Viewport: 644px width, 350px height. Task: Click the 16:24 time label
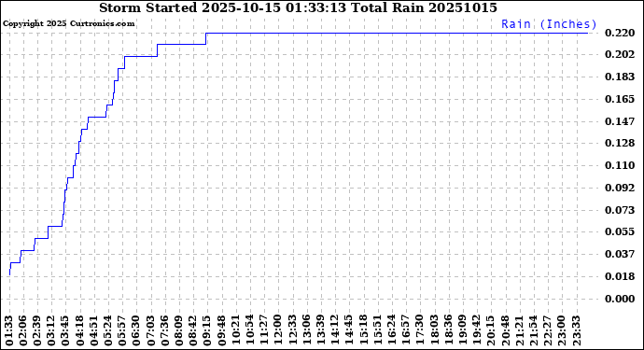pos(392,331)
